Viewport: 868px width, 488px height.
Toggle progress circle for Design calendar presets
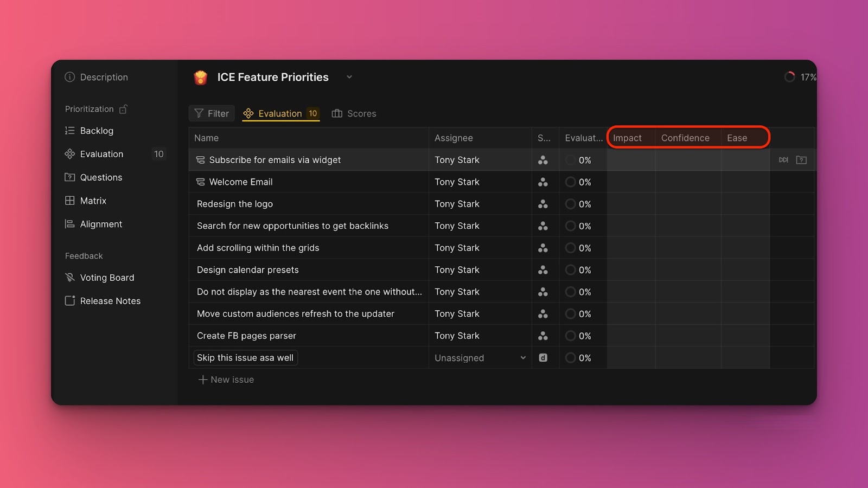click(x=570, y=270)
